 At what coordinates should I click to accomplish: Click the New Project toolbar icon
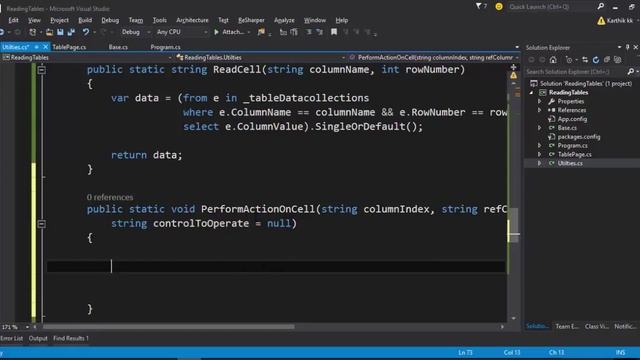pyautogui.click(x=32, y=32)
